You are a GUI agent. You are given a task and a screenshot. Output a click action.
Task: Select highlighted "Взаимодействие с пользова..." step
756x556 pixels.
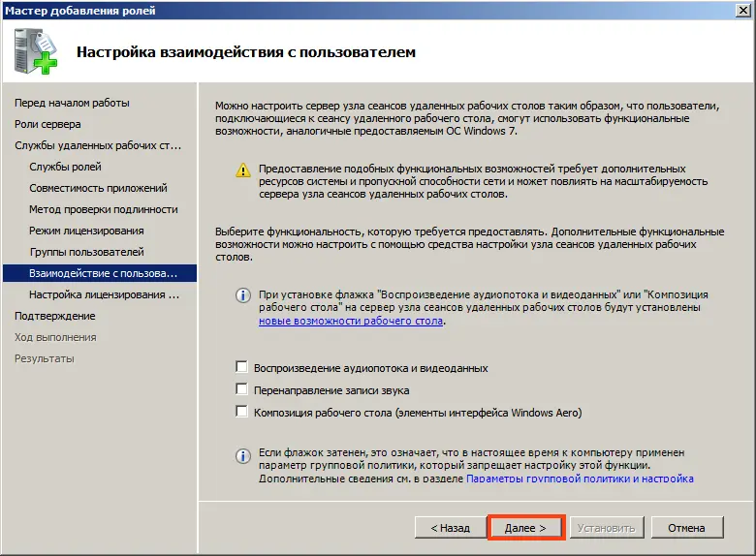(x=100, y=273)
